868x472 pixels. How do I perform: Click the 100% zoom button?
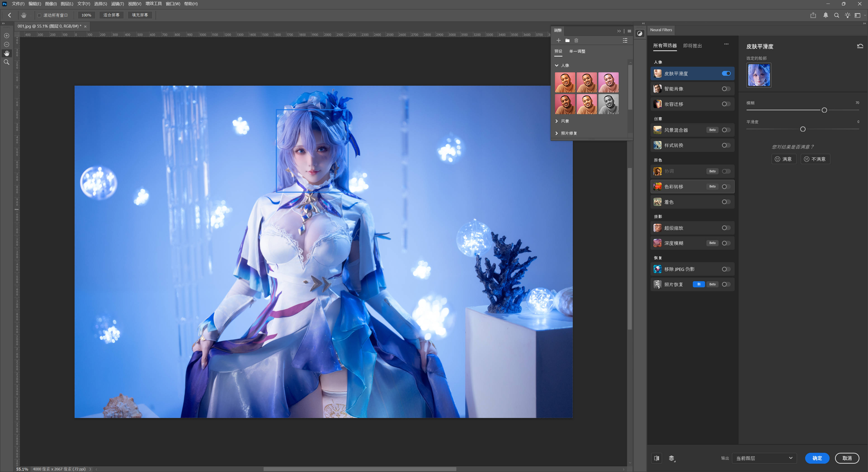tap(86, 15)
